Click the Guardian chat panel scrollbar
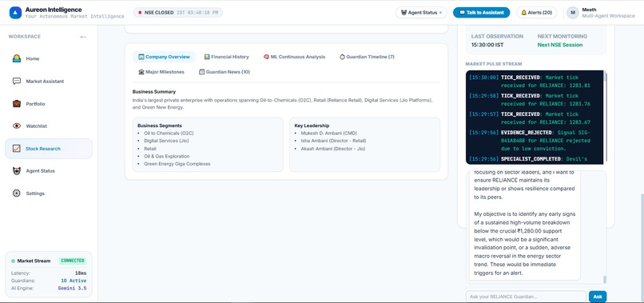 605,280
